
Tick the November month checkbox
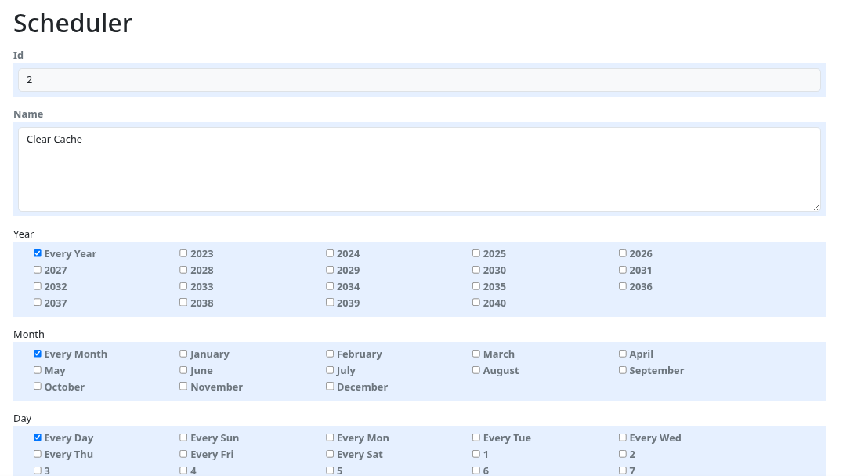click(x=183, y=387)
